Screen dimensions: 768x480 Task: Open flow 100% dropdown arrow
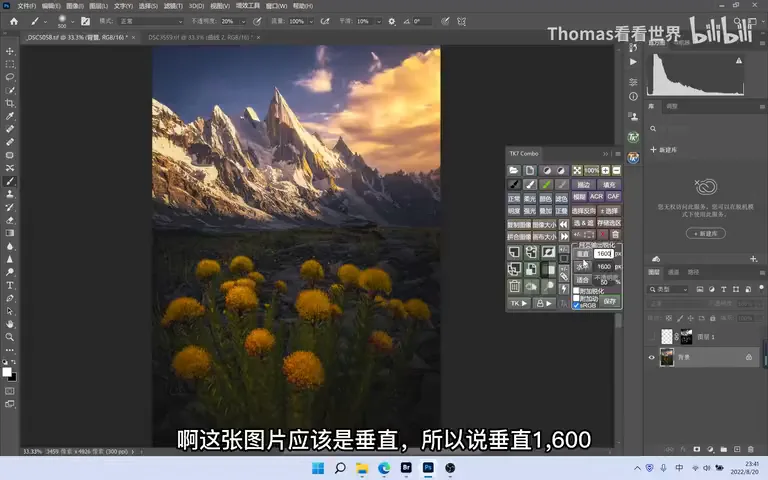pos(311,22)
